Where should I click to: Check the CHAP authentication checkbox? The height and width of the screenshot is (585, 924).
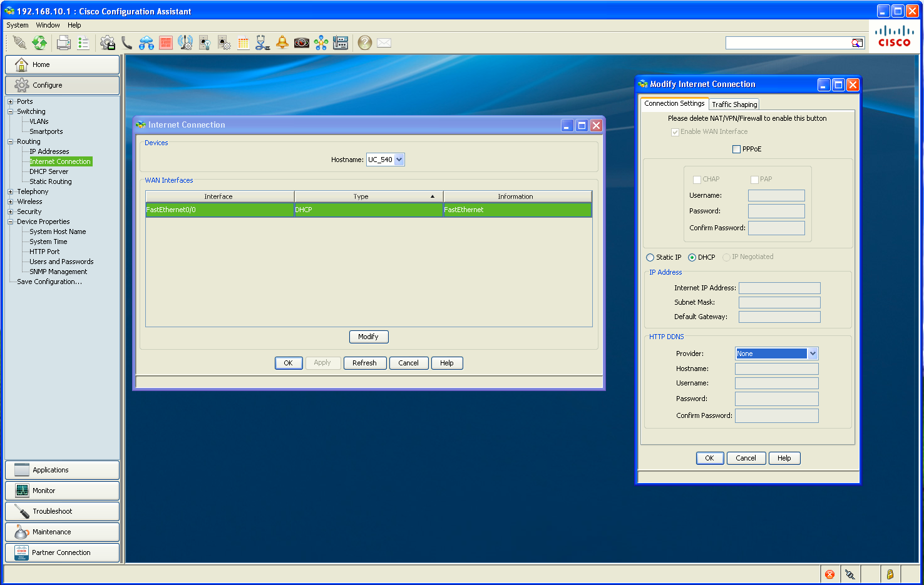coord(697,180)
